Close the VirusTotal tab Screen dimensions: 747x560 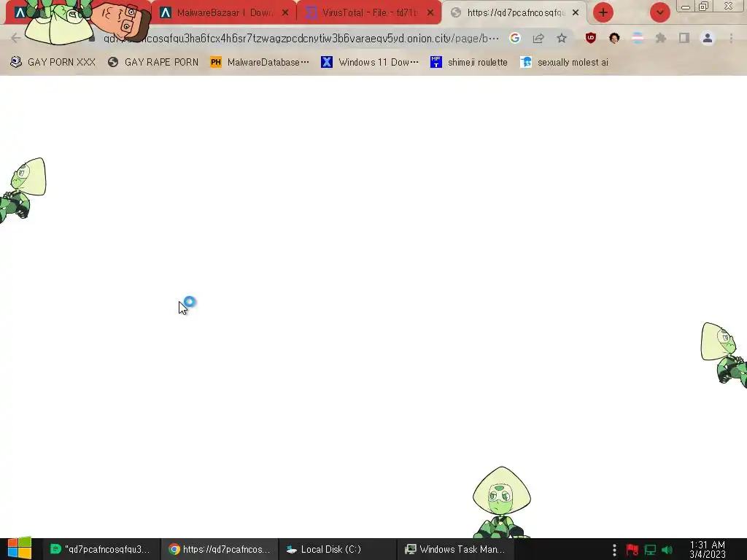430,13
